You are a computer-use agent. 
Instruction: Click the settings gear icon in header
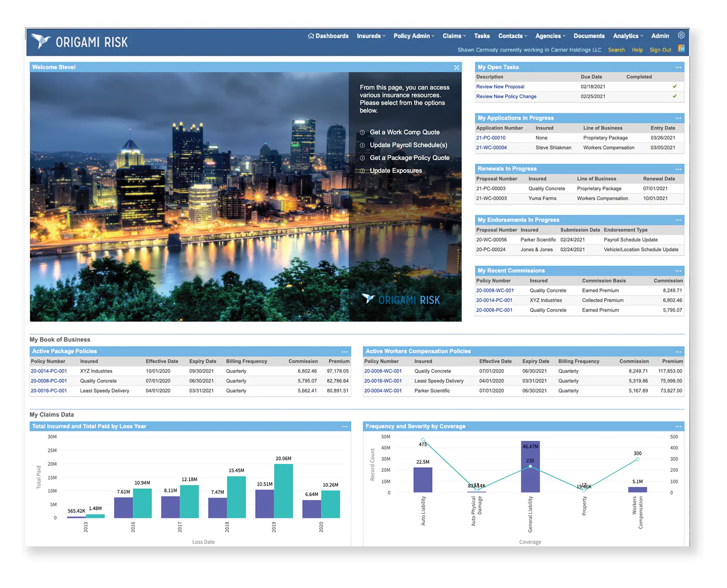click(681, 35)
